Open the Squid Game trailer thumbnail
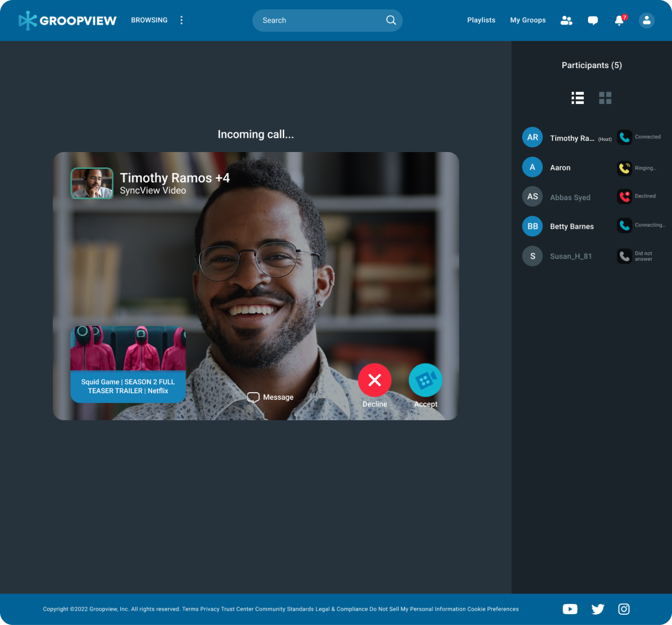672x625 pixels. coord(128,364)
